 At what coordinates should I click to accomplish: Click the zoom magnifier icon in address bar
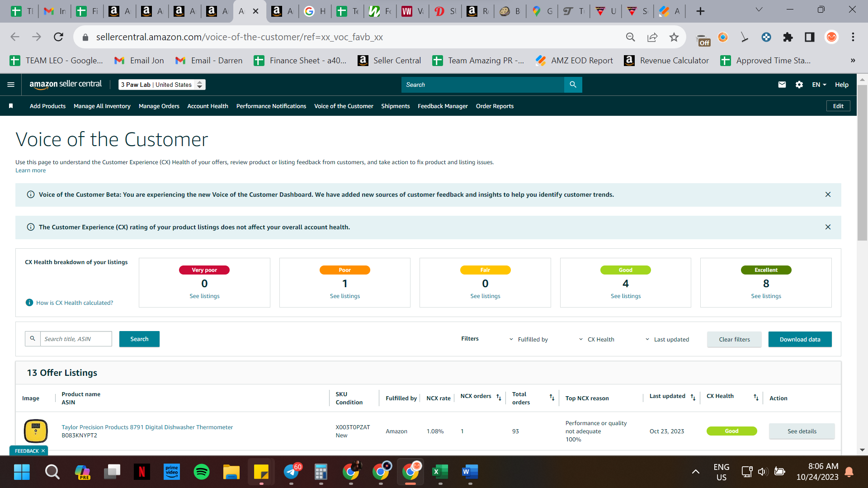[630, 37]
